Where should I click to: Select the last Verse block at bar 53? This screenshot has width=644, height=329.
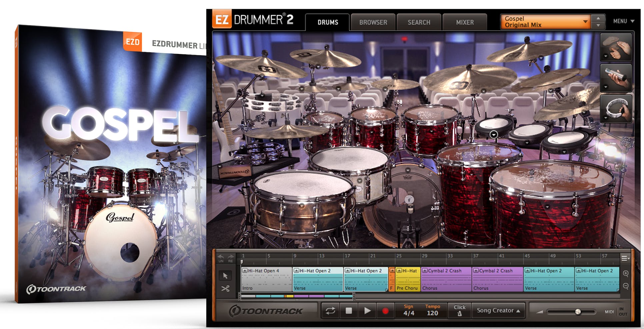click(x=597, y=279)
